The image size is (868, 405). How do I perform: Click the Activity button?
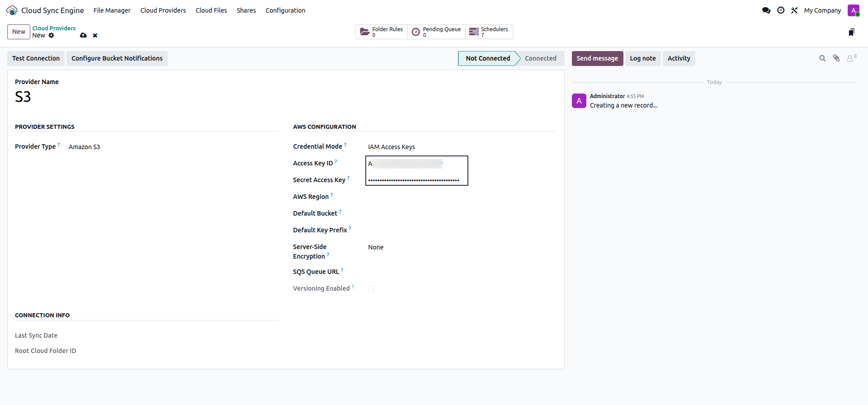click(679, 58)
